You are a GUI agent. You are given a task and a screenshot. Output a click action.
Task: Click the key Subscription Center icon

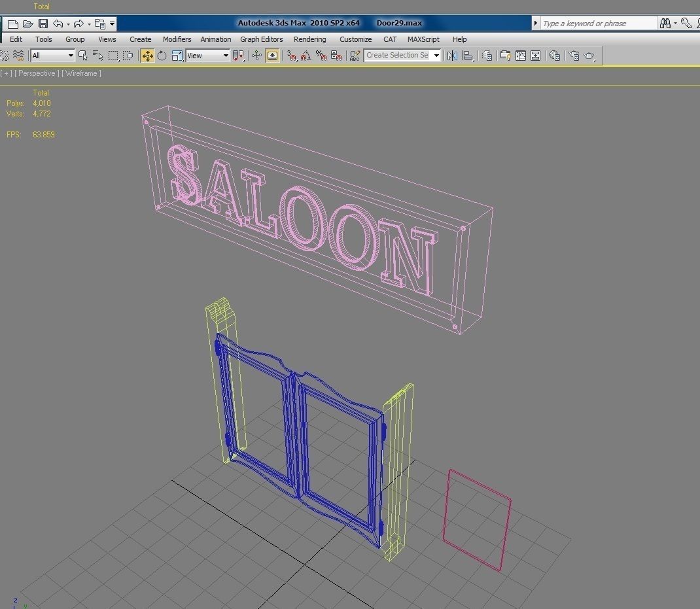pos(686,23)
